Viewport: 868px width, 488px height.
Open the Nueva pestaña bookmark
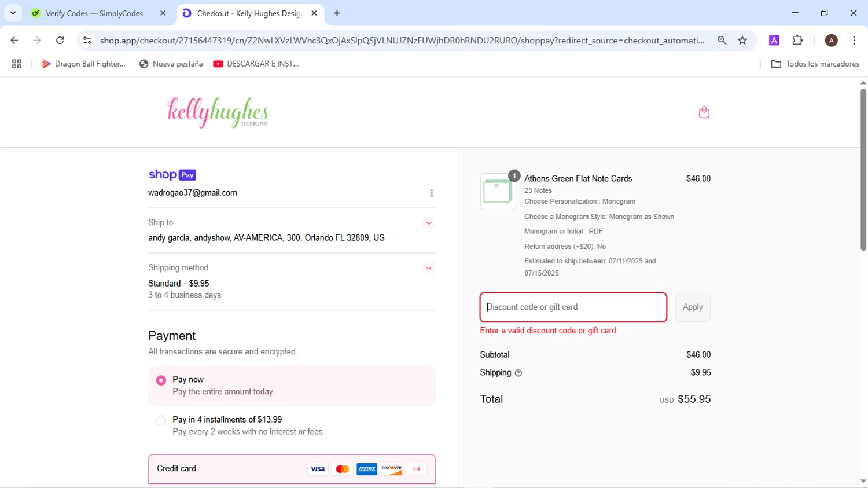[171, 64]
